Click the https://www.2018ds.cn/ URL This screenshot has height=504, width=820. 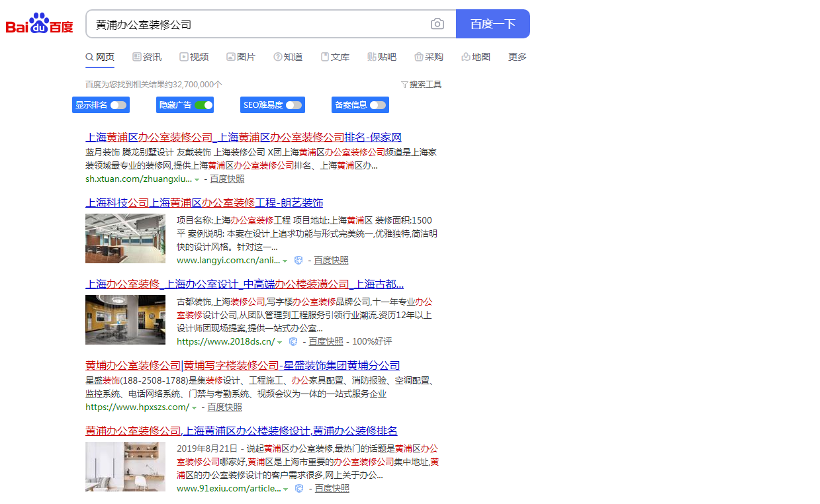point(226,342)
